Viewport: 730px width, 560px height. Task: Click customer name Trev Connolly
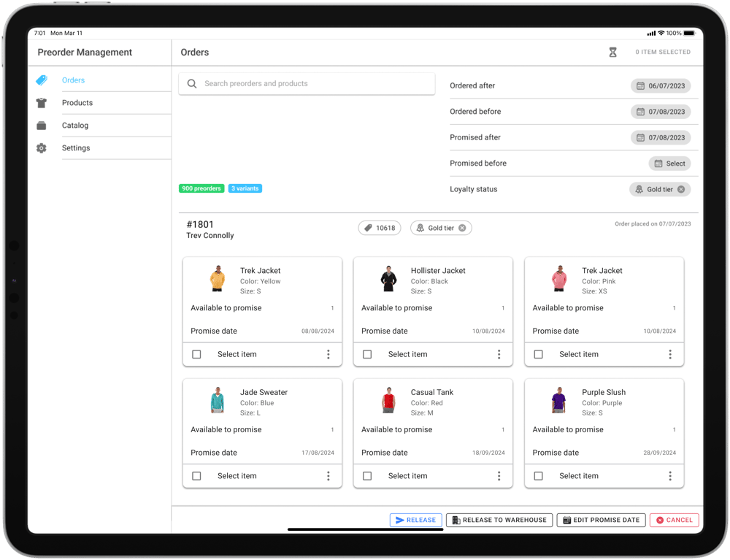pos(210,236)
